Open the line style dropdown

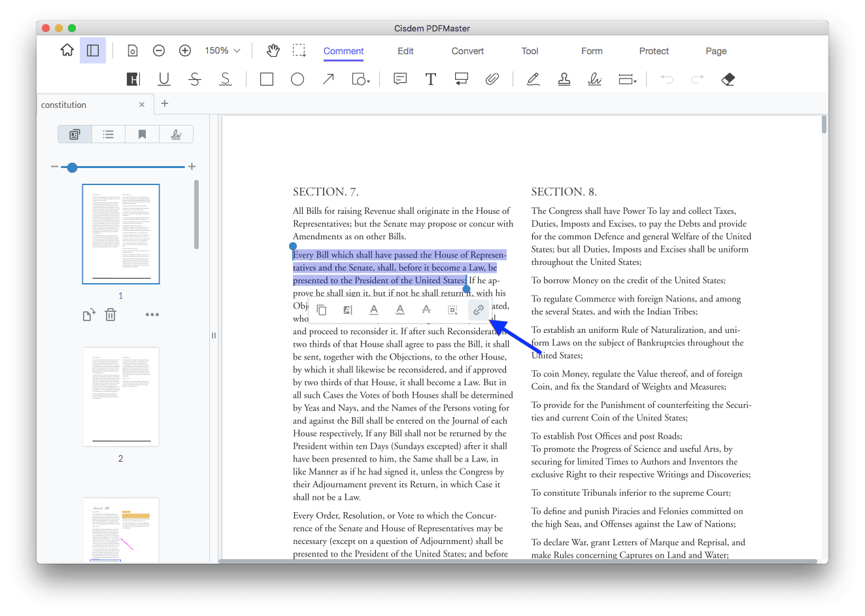(x=628, y=79)
